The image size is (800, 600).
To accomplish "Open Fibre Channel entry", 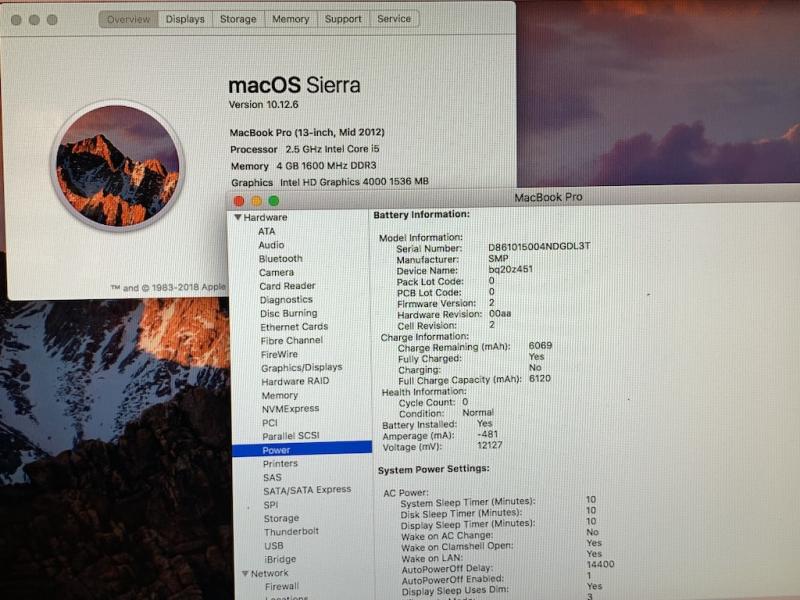I will click(291, 340).
